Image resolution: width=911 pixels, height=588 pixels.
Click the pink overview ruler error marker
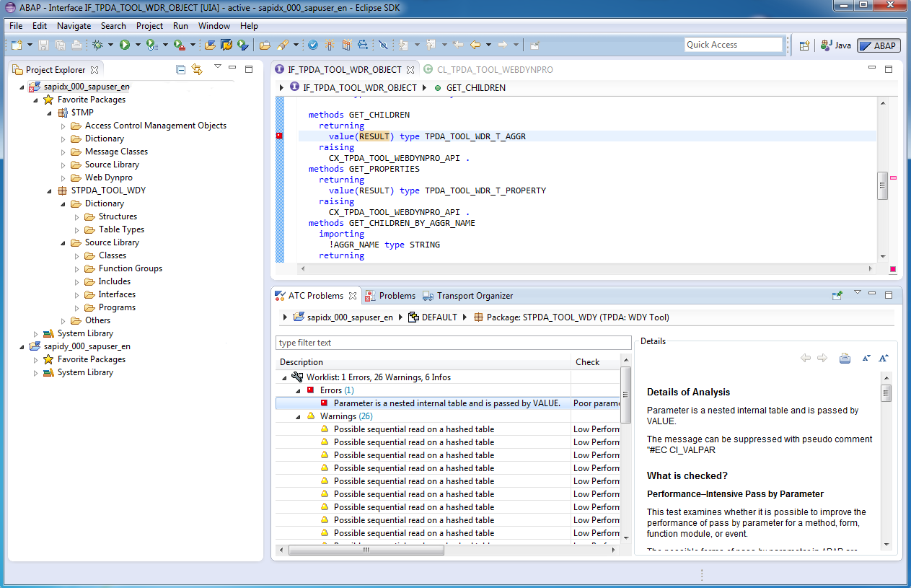(893, 177)
